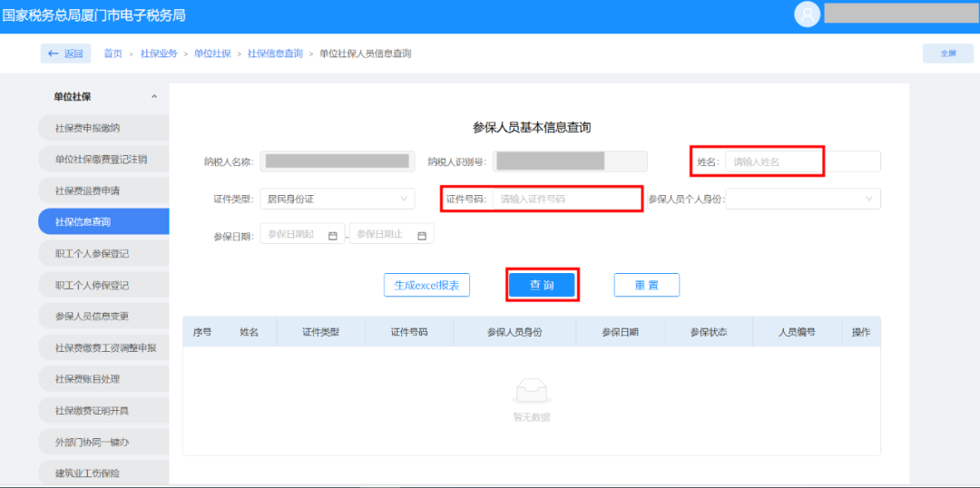Open the 首页 breadcrumb link
This screenshot has height=488, width=980.
pyautogui.click(x=113, y=54)
